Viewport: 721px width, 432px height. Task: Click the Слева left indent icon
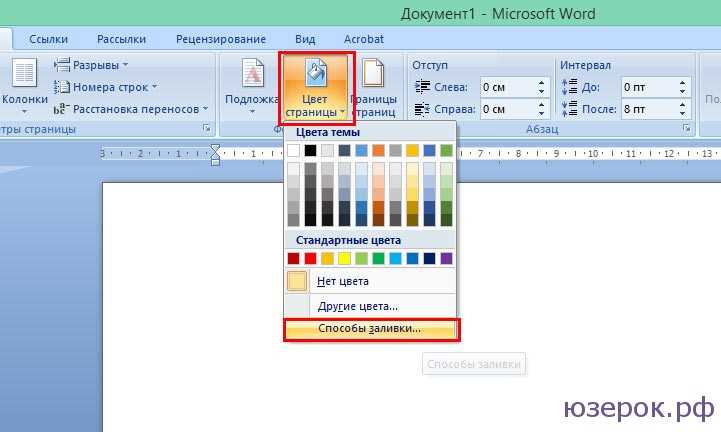tap(422, 86)
